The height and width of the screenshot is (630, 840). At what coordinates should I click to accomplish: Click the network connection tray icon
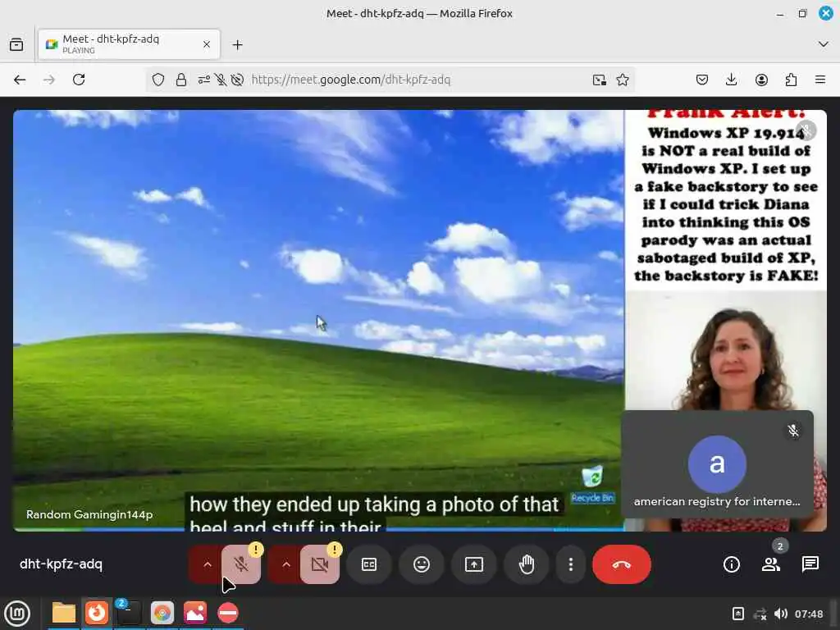(760, 614)
